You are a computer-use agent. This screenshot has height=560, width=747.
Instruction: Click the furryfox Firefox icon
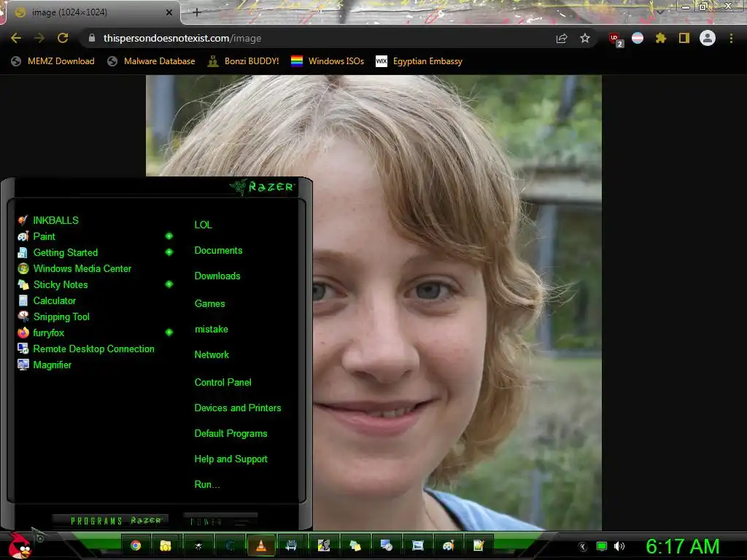point(23,332)
